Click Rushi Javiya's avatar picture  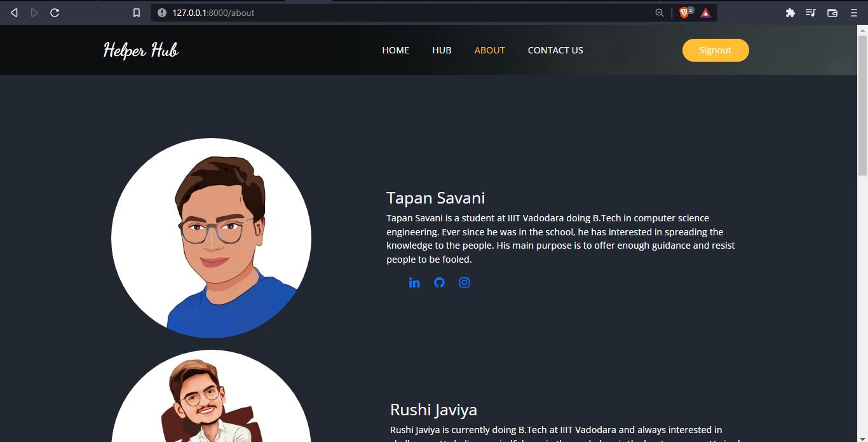[x=211, y=396]
